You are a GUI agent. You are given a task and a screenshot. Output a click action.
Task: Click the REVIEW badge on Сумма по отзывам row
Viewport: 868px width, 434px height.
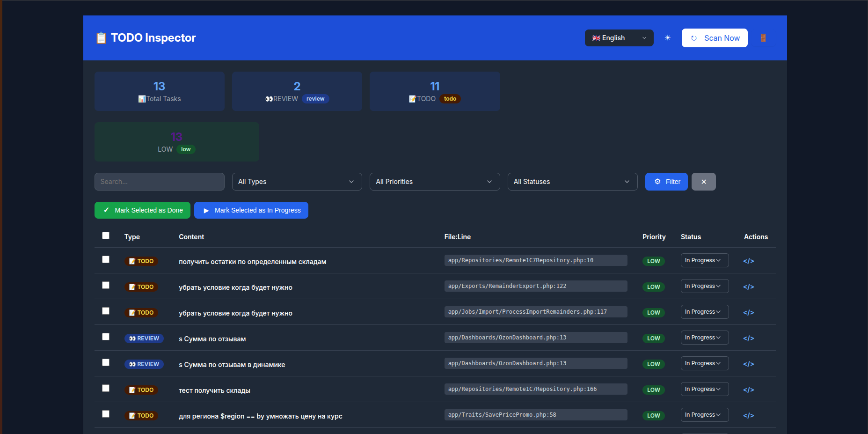coord(144,338)
